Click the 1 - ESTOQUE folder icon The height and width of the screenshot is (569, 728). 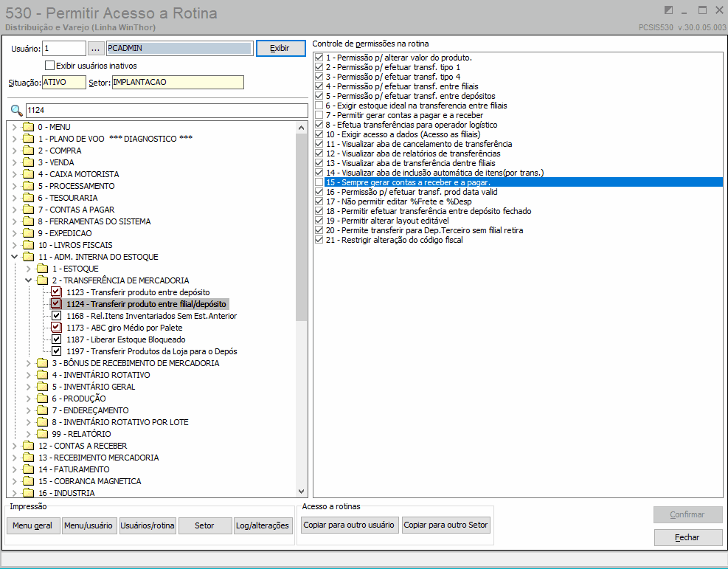[42, 269]
